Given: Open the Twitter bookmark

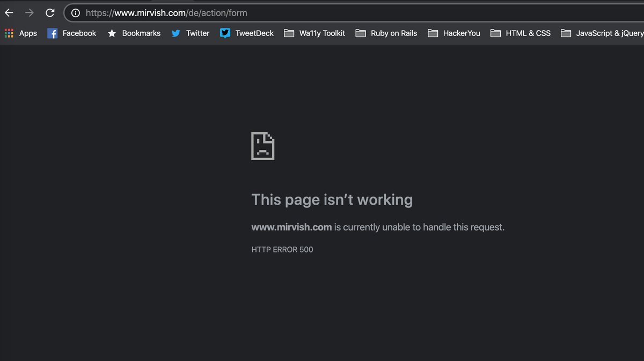Looking at the screenshot, I should [x=190, y=33].
